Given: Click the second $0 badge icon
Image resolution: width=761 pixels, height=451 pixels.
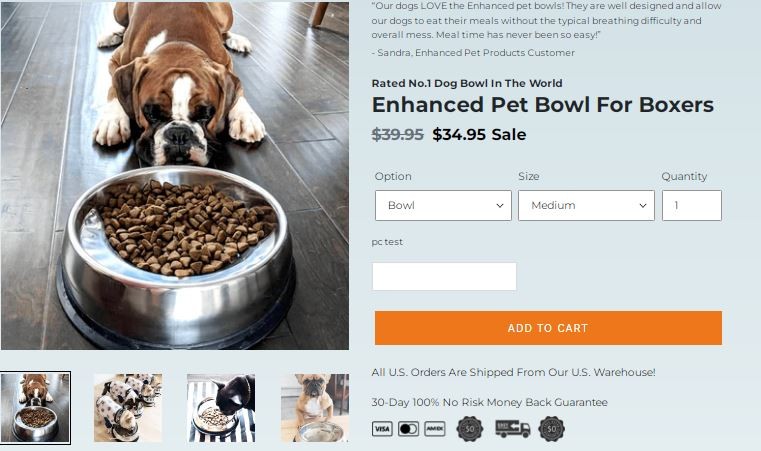Looking at the screenshot, I should point(551,429).
